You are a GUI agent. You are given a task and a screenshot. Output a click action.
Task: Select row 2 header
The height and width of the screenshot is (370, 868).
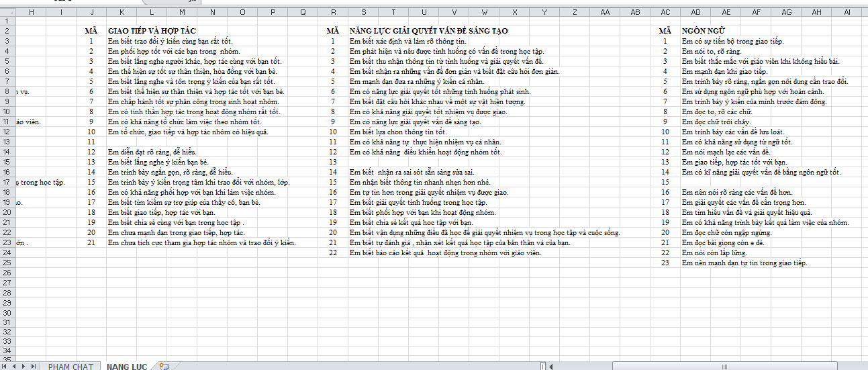coord(7,31)
